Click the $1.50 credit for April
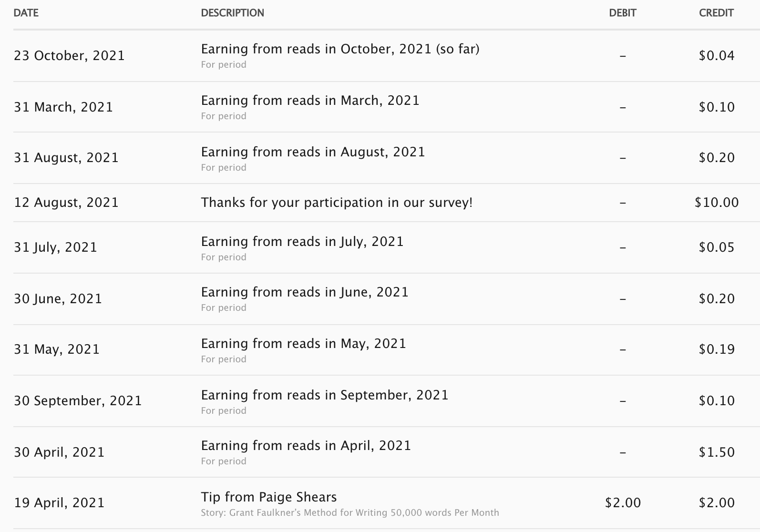 [717, 452]
